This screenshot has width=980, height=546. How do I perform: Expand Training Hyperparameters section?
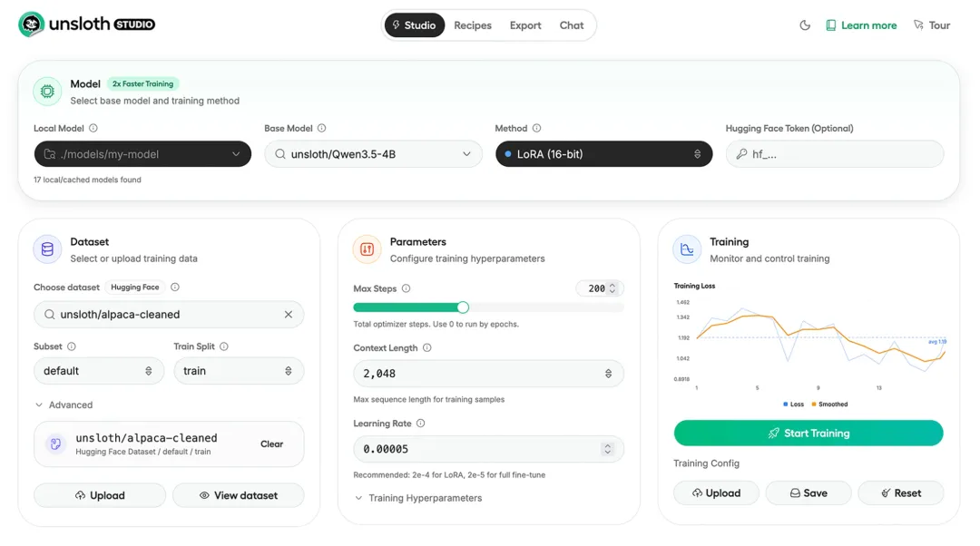point(418,498)
